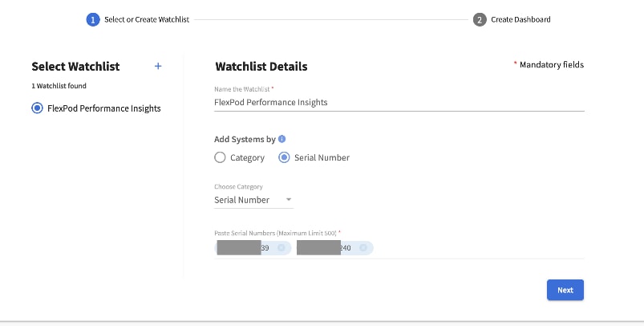Screen dimensions: 644x326
Task: Click the Add Systems by label
Action: [245, 140]
